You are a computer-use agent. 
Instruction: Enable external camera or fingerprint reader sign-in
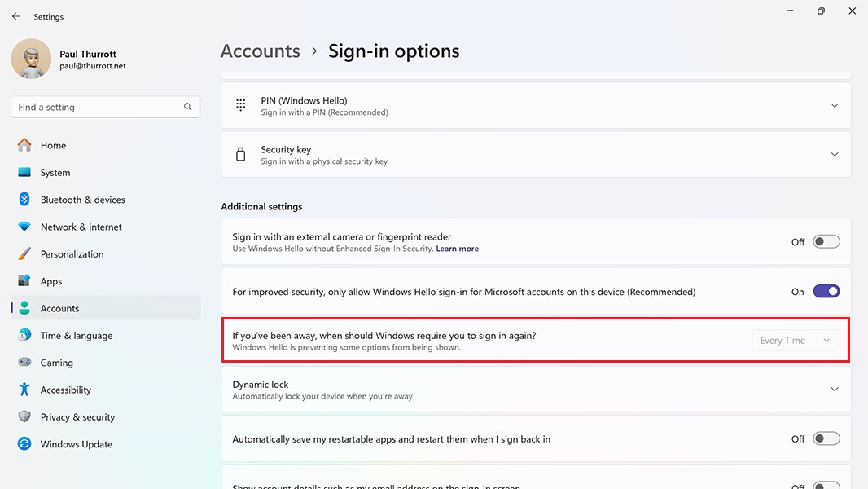[x=826, y=242]
